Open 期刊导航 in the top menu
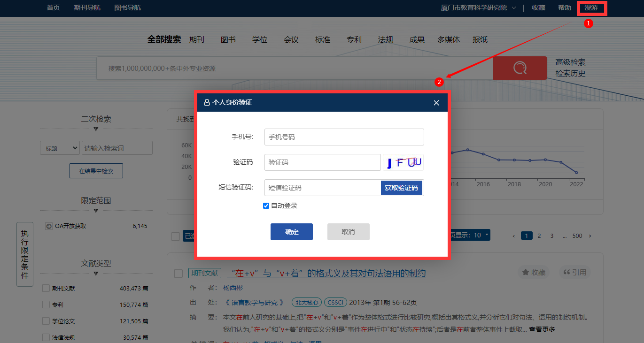This screenshot has width=644, height=343. [87, 8]
